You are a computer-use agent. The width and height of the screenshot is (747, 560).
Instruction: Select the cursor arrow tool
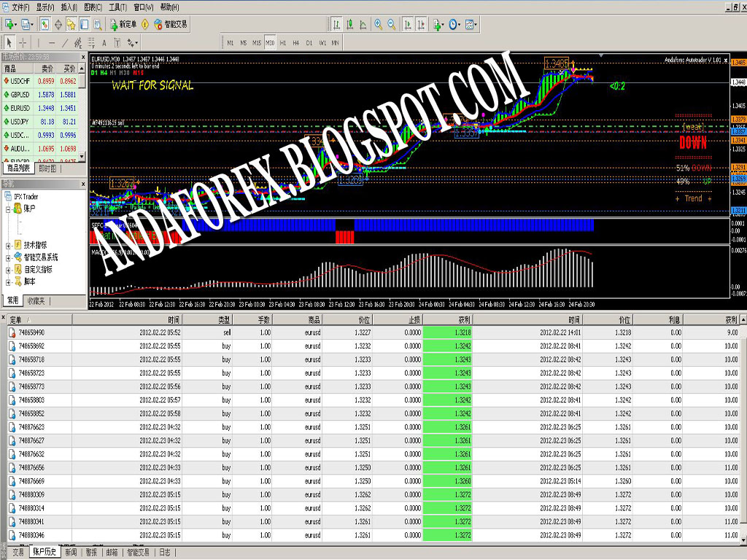(x=9, y=43)
